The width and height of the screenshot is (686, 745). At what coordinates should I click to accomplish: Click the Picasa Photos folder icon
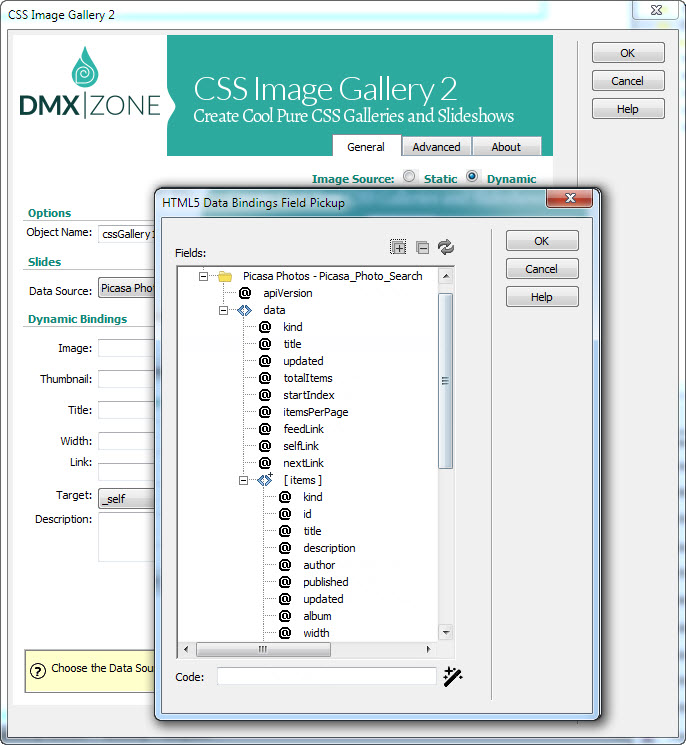[x=225, y=276]
